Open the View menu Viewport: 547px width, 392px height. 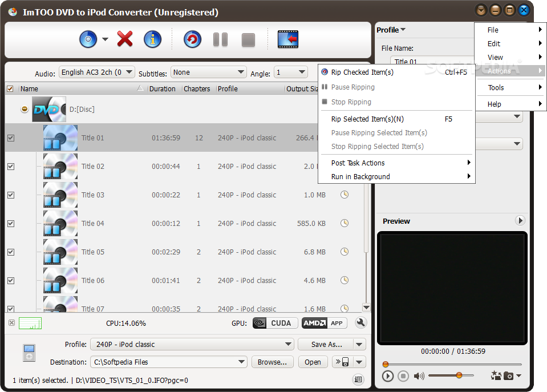coord(510,57)
